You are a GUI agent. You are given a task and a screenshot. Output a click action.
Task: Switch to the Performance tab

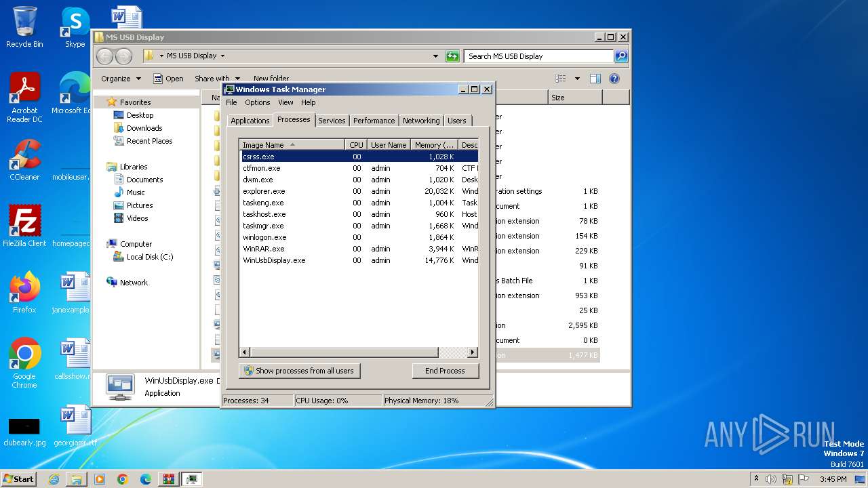tap(374, 121)
